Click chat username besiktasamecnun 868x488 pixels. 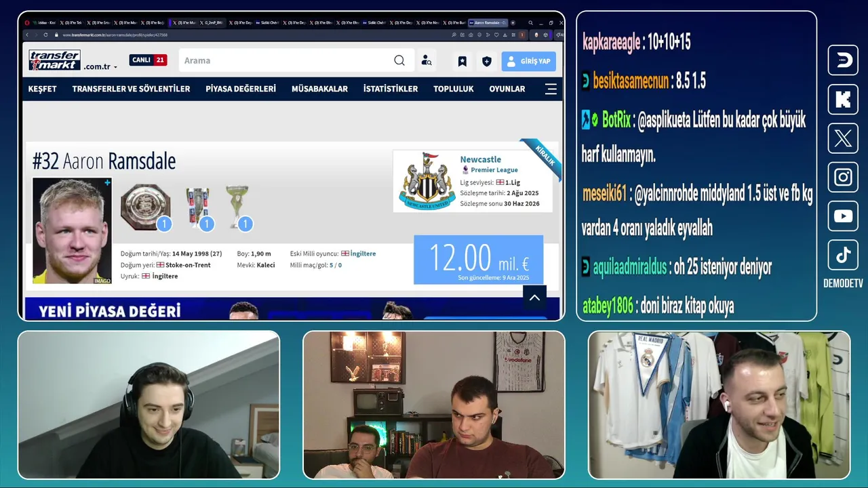(x=631, y=81)
